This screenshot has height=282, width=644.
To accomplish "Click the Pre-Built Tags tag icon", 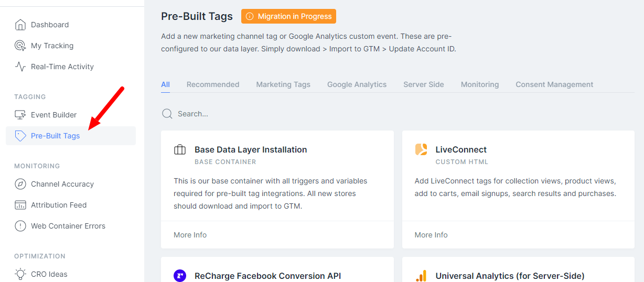I will click(x=20, y=136).
